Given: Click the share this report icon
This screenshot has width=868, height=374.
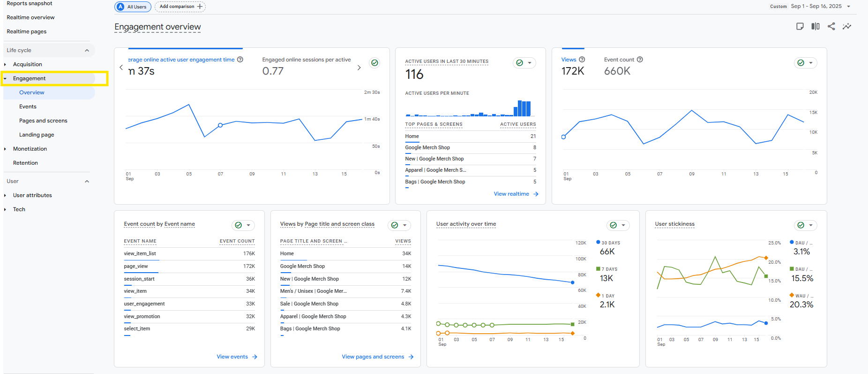Looking at the screenshot, I should tap(831, 26).
